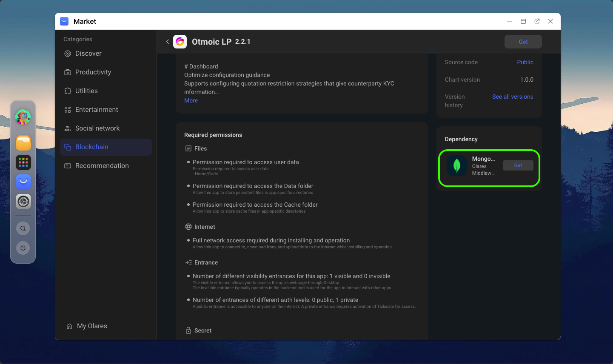Click the colorful app launcher grid icon
Screen dimensions: 613x364
pos(23,162)
